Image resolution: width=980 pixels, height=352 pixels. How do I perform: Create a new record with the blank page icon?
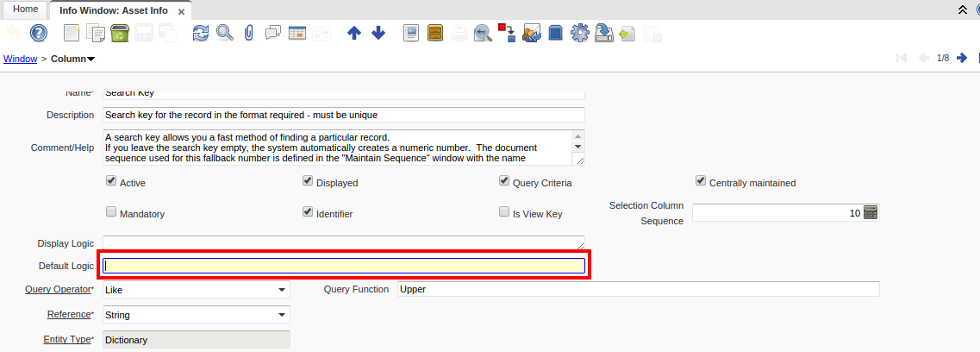pyautogui.click(x=72, y=33)
